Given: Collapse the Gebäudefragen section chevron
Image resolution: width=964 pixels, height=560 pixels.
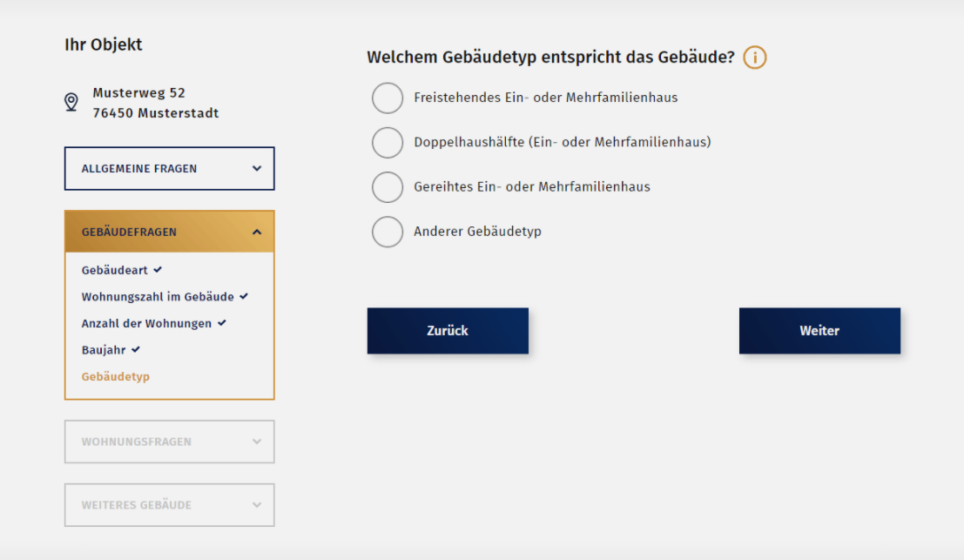Looking at the screenshot, I should [x=257, y=233].
